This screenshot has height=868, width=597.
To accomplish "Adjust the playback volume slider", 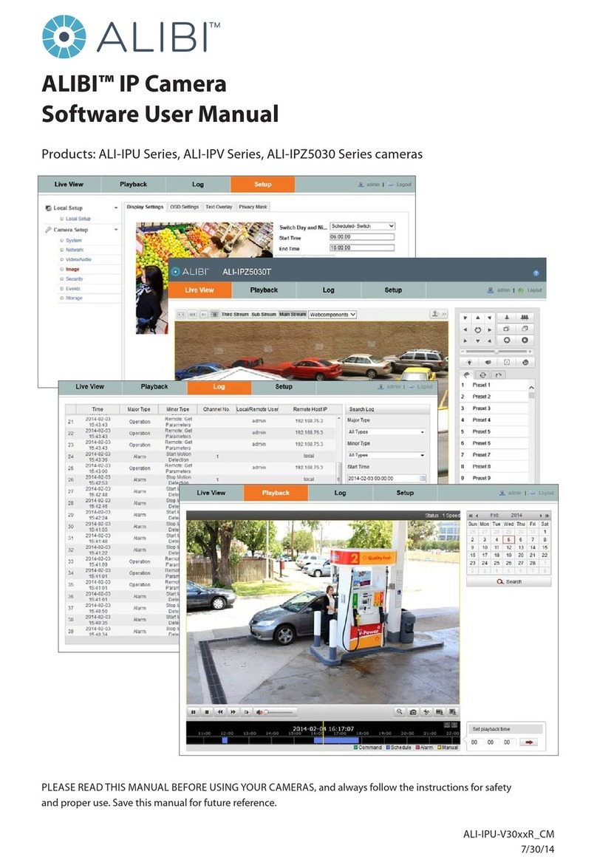I will click(x=280, y=712).
